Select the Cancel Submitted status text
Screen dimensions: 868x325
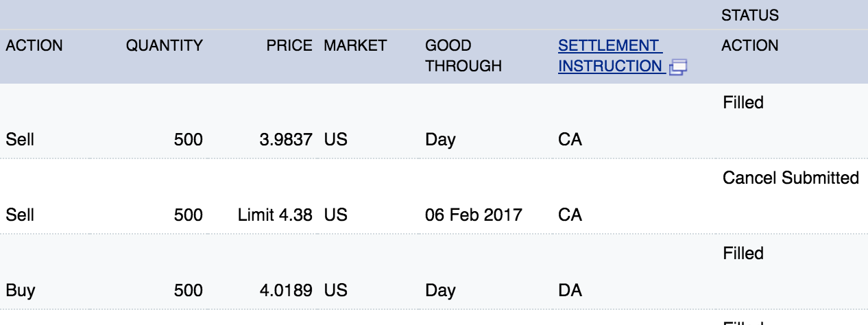pos(791,178)
